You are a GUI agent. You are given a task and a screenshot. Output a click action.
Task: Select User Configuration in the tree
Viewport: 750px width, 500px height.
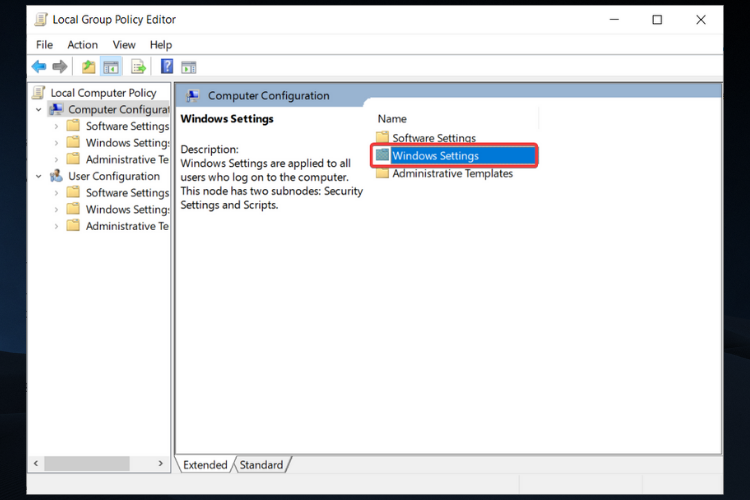114,176
